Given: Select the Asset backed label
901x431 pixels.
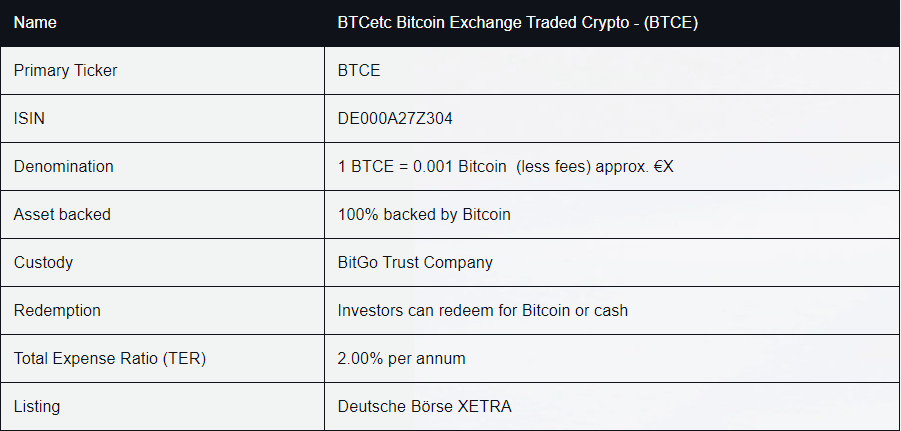Looking at the screenshot, I should coord(62,214).
